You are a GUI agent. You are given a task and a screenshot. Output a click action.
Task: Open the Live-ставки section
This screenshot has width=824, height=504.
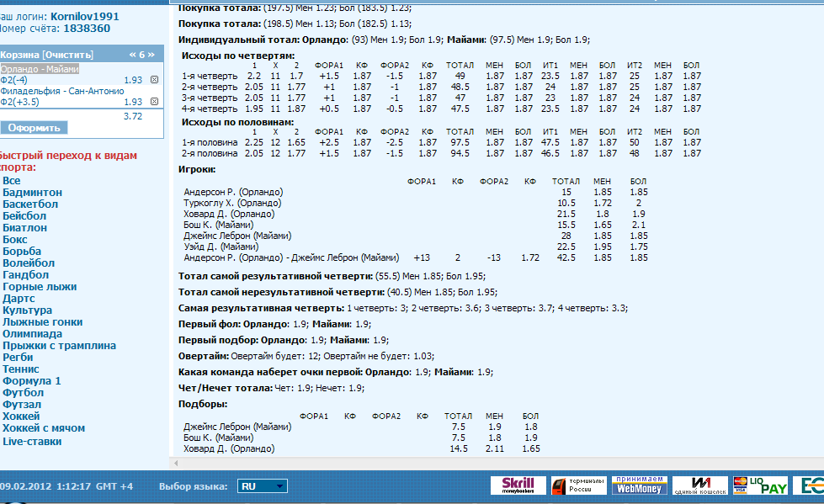(32, 442)
